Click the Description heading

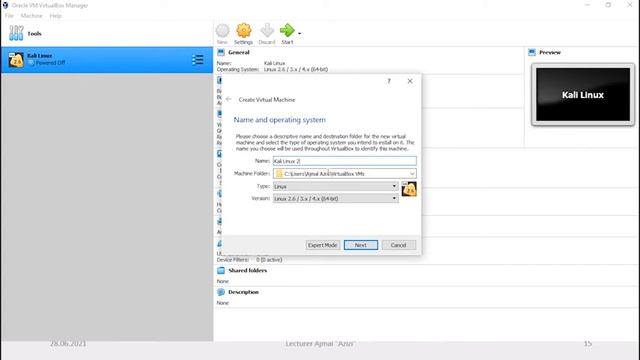tap(243, 292)
